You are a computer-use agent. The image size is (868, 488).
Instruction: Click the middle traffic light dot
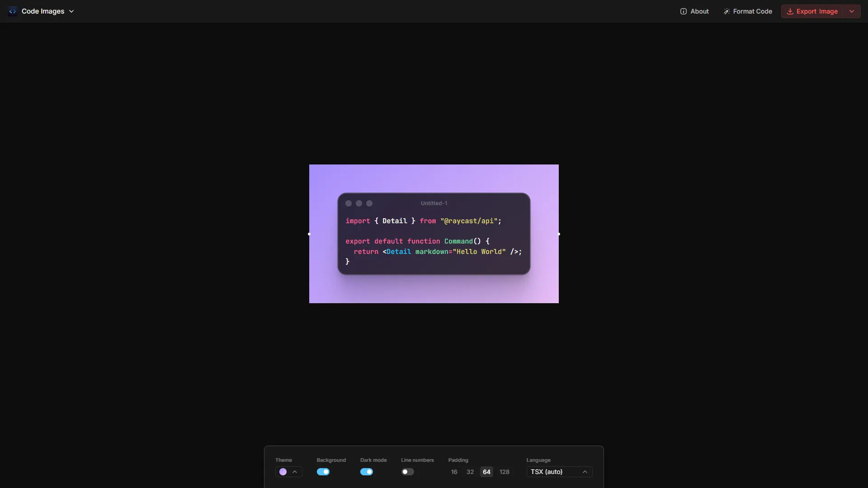359,203
